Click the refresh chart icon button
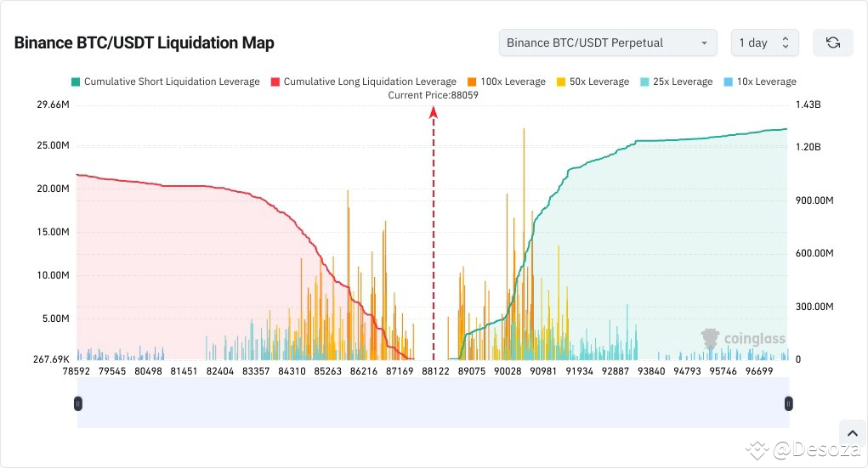Screen dimensions: 868x468 click(832, 42)
